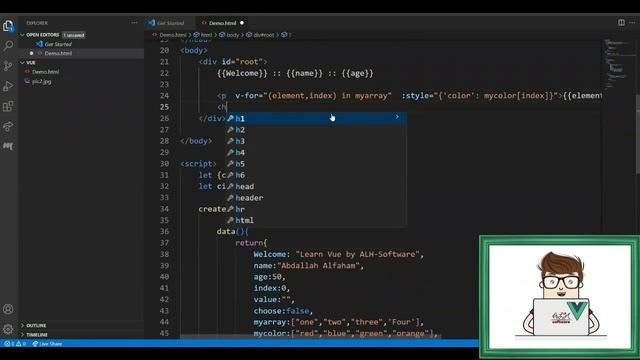Screen dimensions: 640x360
Task: Click errors count in status bar
Action: coord(9,344)
